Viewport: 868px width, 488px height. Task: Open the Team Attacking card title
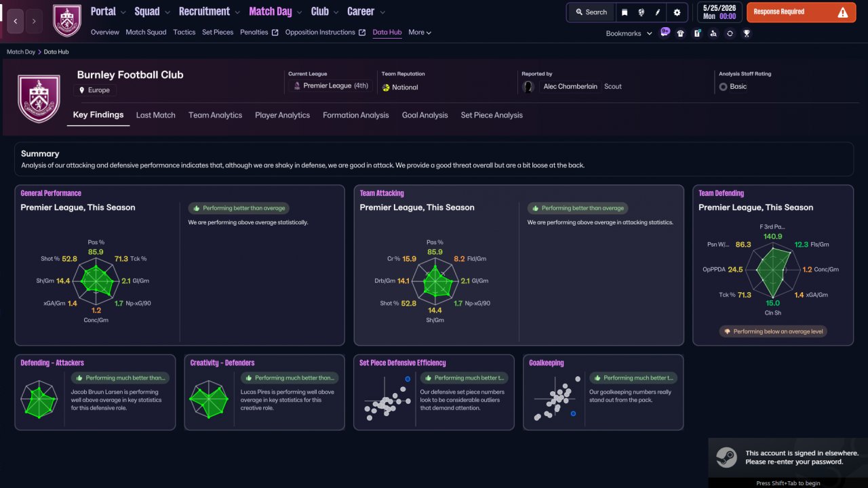click(x=382, y=193)
